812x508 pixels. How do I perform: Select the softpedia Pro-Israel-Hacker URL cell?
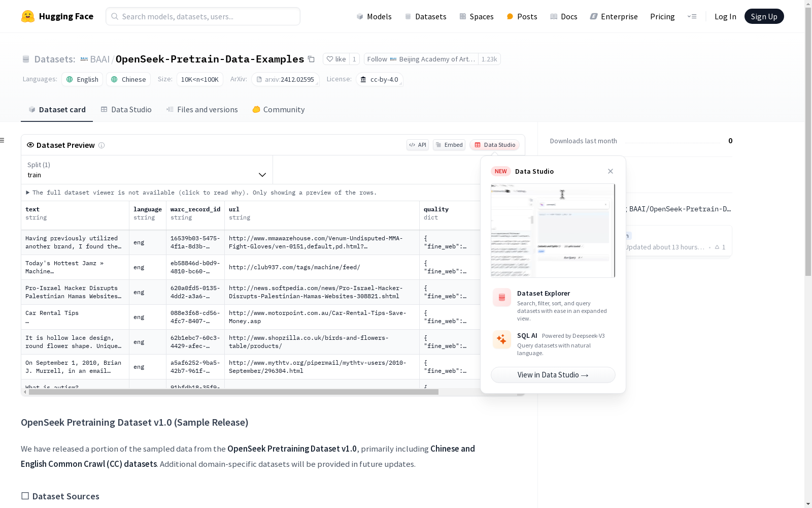point(322,292)
